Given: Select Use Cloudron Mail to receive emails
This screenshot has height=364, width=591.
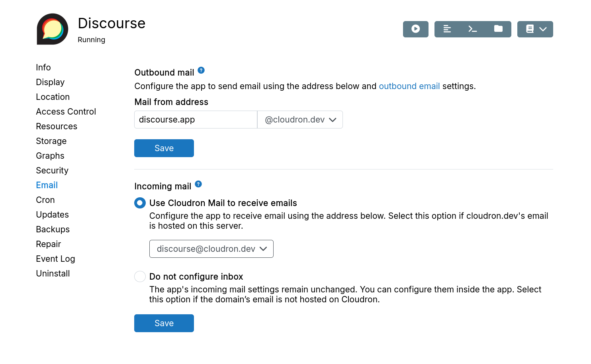Looking at the screenshot, I should pyautogui.click(x=140, y=203).
